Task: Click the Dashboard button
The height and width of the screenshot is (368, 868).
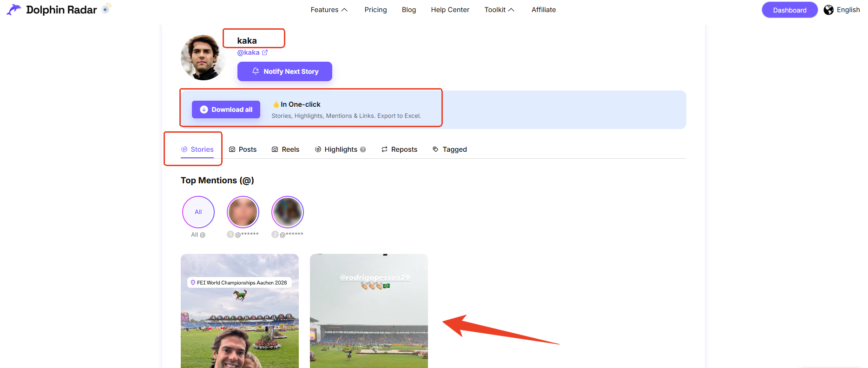Action: pos(789,10)
